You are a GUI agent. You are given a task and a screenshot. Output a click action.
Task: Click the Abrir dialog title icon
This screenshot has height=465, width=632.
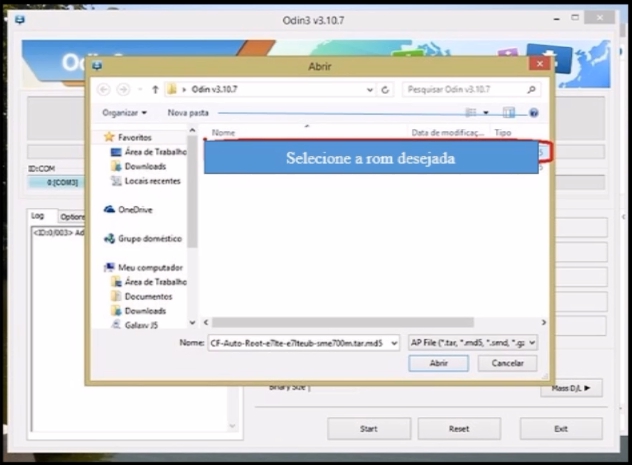pyautogui.click(x=97, y=66)
